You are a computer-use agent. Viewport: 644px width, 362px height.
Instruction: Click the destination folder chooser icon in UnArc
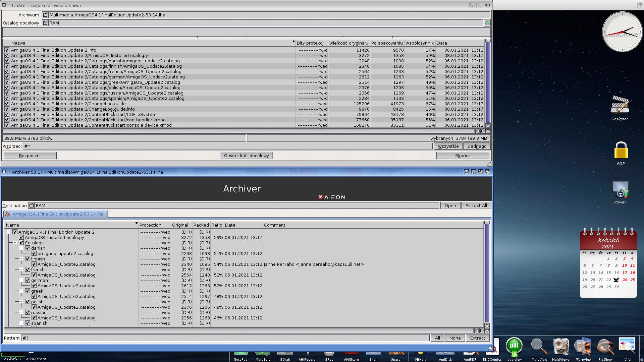click(x=45, y=23)
